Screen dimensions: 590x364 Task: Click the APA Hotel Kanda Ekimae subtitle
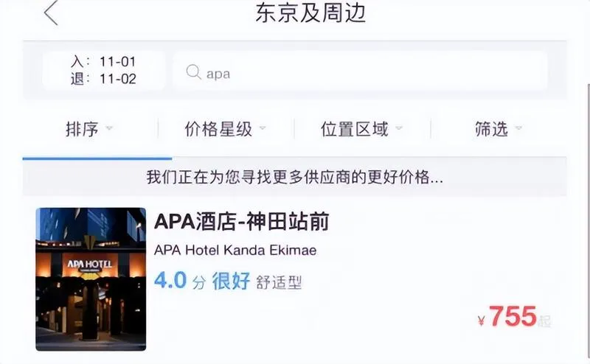[x=235, y=250]
